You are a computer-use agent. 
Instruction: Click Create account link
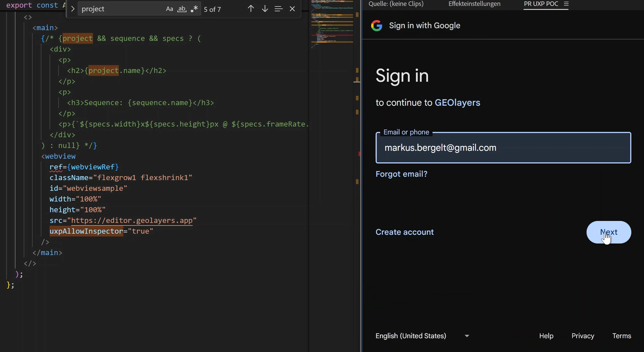click(405, 232)
